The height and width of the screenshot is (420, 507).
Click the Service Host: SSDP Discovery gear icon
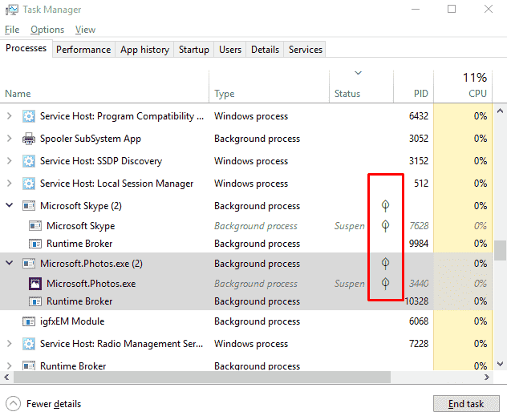(29, 161)
